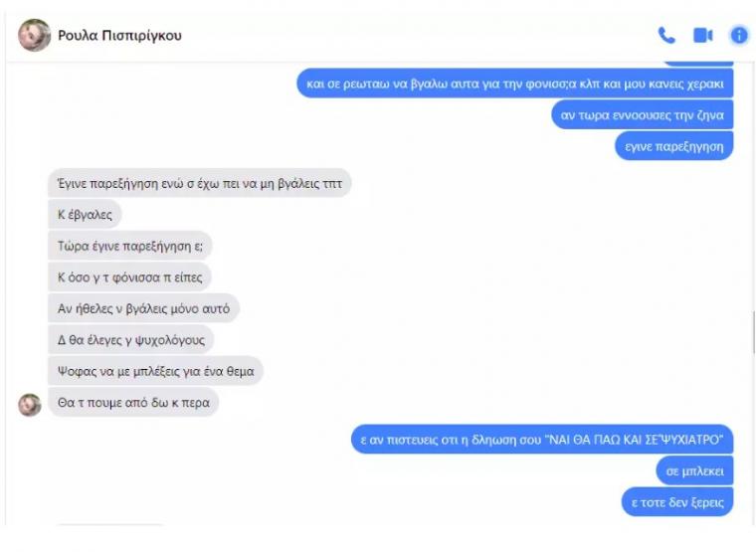
Task: Click the message 'Τώρα έγινε παρεξήγηση ε;'
Action: click(x=130, y=246)
